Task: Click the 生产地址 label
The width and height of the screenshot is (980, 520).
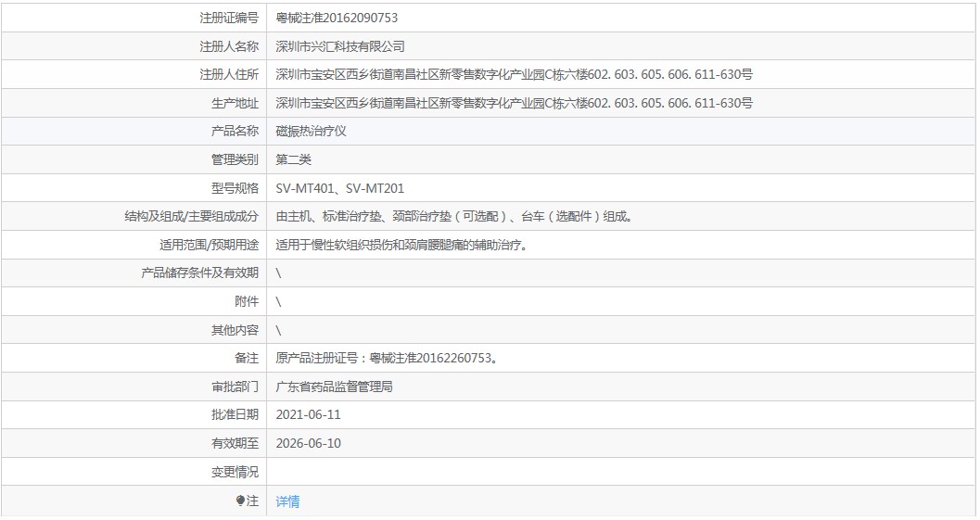Action: 235,103
